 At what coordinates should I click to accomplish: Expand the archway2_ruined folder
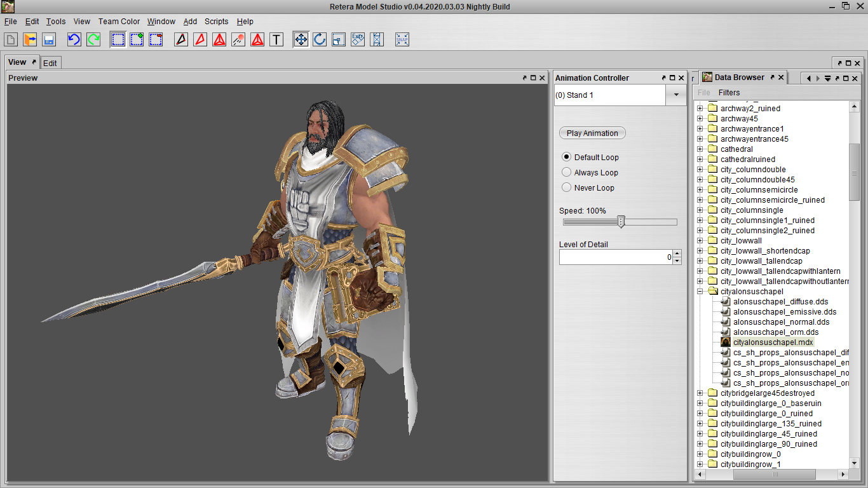point(700,109)
